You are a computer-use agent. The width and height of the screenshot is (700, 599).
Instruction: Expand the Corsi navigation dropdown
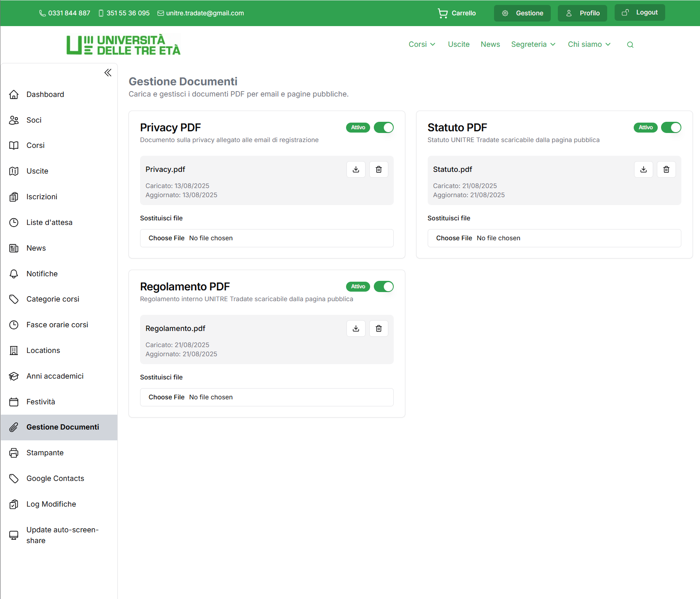(422, 44)
